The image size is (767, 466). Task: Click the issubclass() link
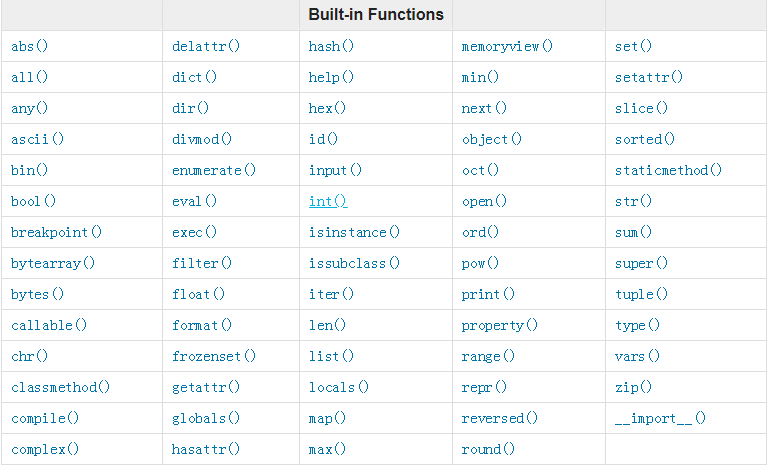coord(354,263)
